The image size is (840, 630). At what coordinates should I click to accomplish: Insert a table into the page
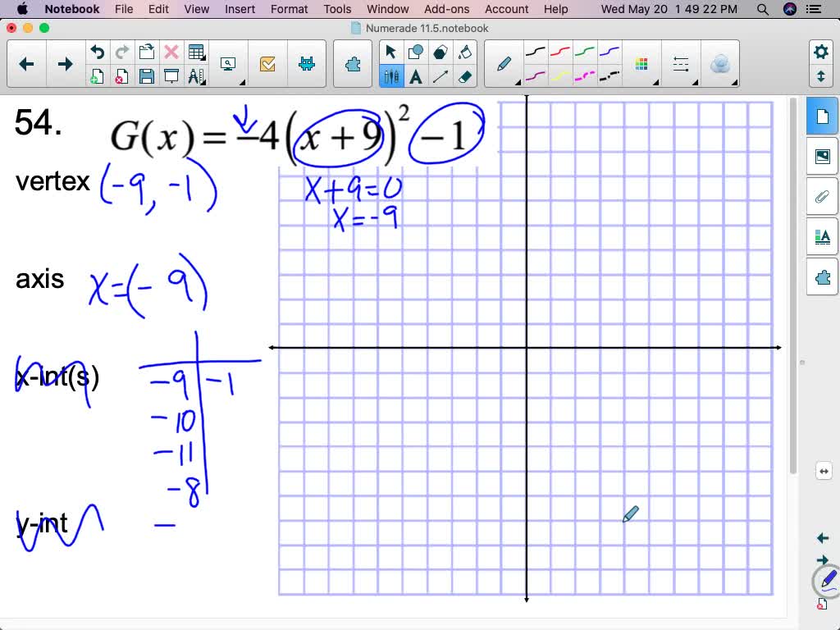(x=198, y=51)
